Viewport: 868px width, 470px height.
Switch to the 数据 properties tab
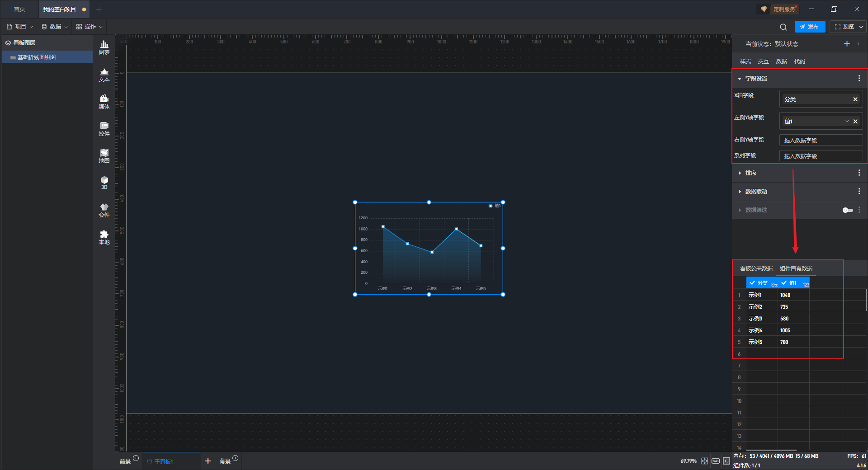pos(781,61)
